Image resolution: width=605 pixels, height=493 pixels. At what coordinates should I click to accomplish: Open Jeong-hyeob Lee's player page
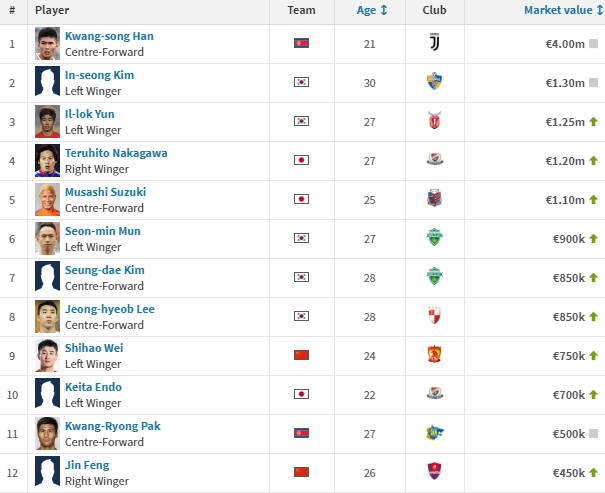pyautogui.click(x=110, y=309)
